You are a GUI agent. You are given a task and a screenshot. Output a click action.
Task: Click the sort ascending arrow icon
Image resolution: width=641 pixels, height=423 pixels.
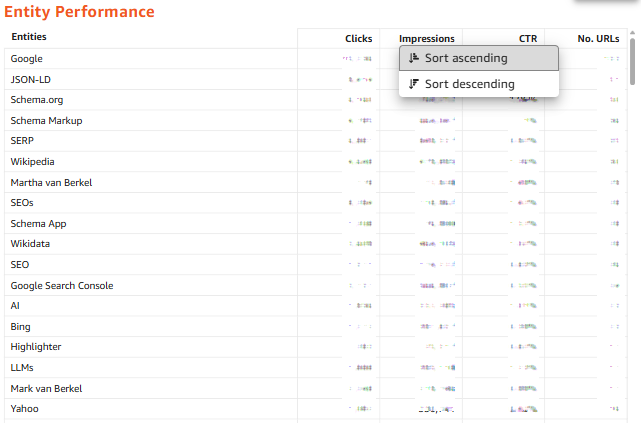pos(414,58)
